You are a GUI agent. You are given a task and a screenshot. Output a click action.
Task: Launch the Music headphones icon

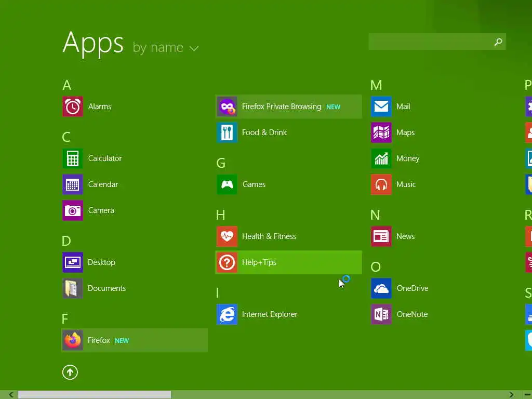[381, 184]
